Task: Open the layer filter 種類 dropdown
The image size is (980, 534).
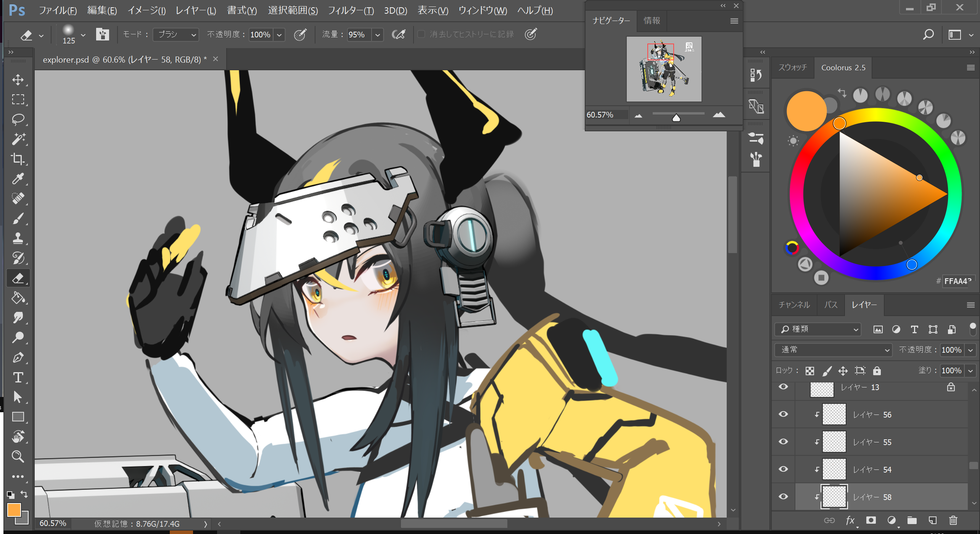Action: (x=818, y=329)
